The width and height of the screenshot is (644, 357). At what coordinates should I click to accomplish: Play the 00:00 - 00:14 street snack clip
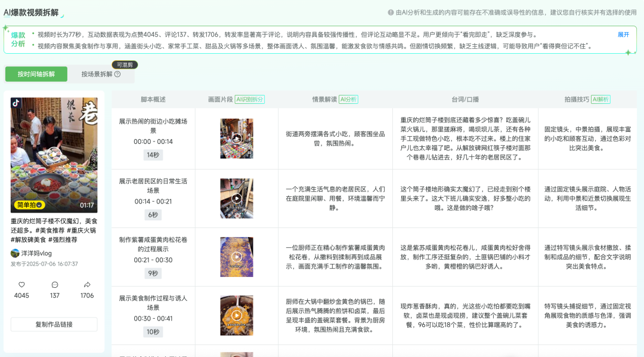[x=237, y=139]
